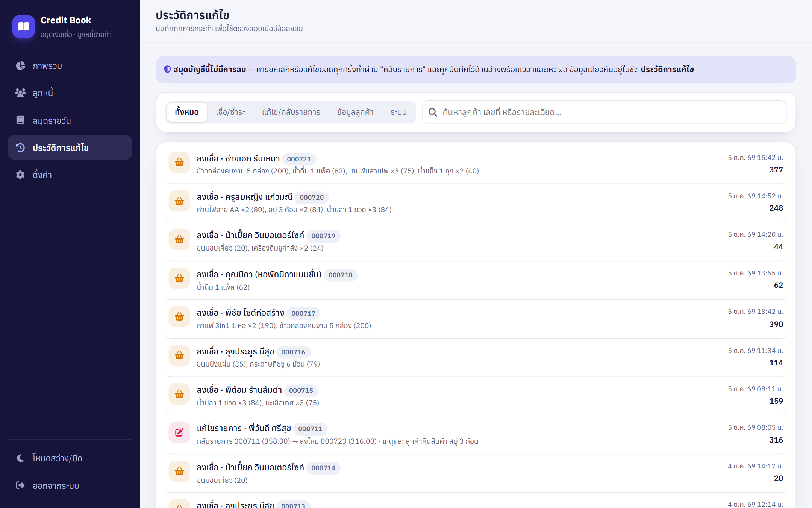Image resolution: width=812 pixels, height=508 pixels.
Task: Open สมุดรายวัน daily book icon
Action: [20, 120]
